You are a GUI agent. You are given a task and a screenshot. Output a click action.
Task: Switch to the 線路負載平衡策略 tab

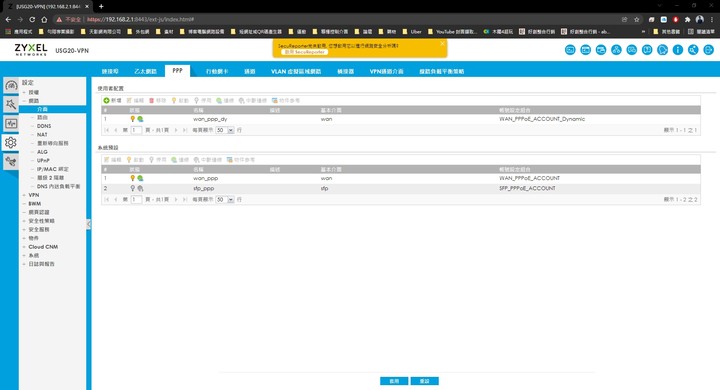[441, 71]
